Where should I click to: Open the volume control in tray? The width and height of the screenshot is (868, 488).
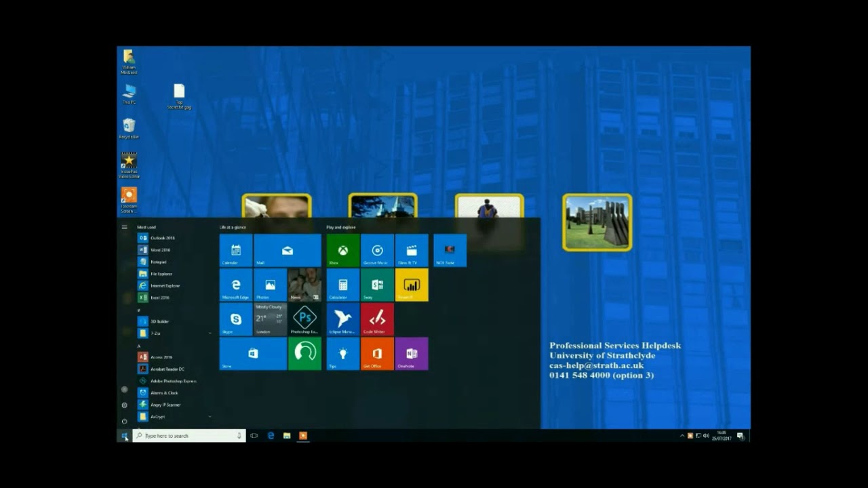point(706,436)
